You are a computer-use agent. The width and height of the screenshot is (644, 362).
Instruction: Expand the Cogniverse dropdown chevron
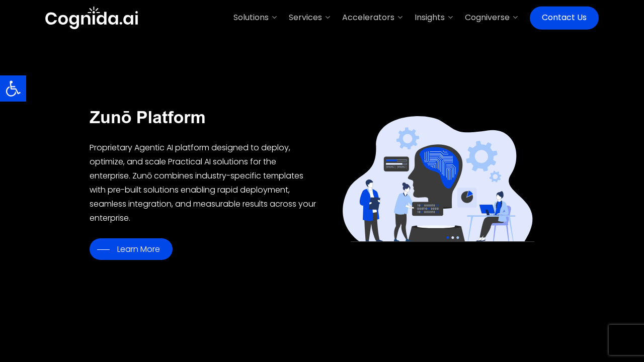click(x=515, y=18)
